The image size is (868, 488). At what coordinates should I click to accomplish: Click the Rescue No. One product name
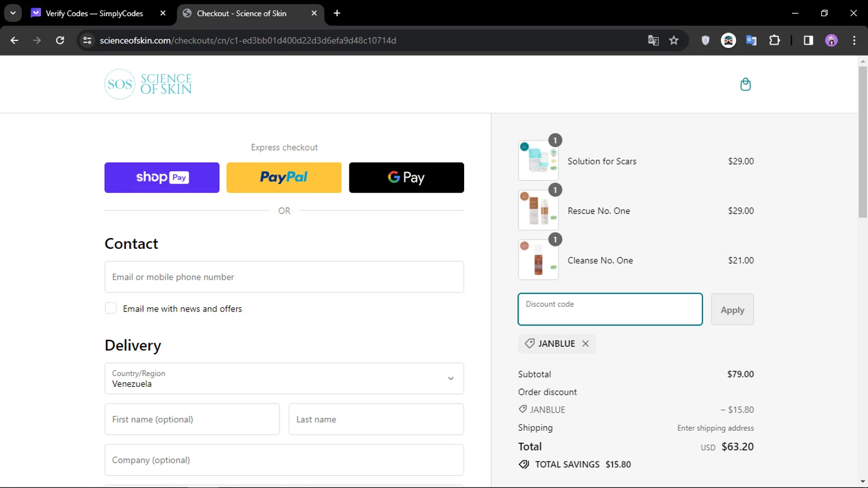599,211
